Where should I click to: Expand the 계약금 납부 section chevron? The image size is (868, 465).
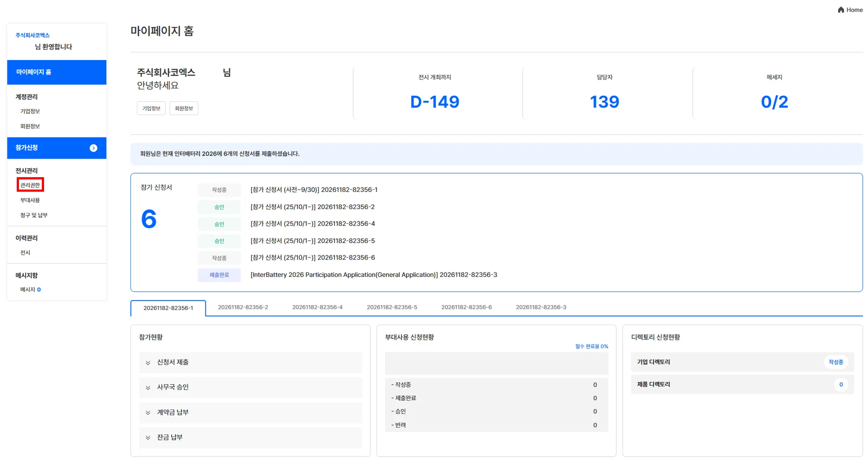(148, 413)
